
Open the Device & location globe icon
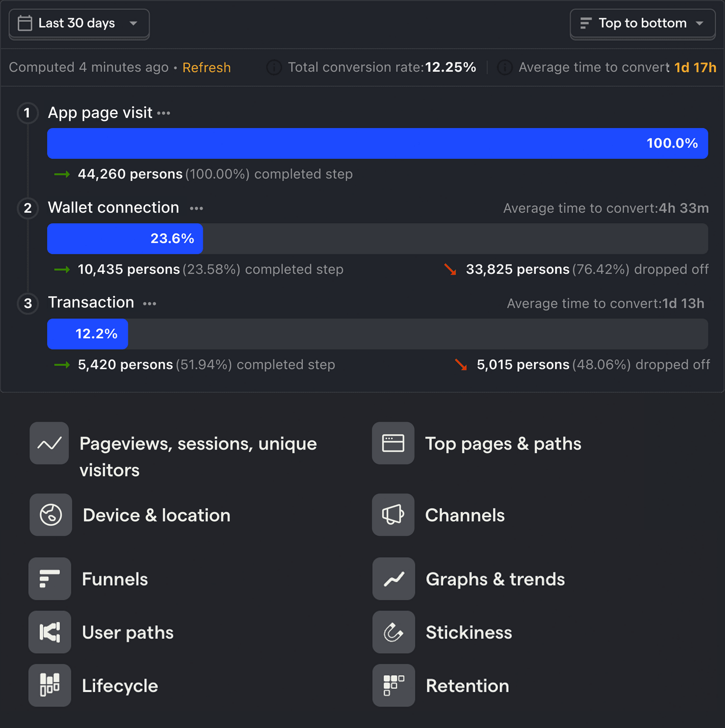(x=51, y=515)
